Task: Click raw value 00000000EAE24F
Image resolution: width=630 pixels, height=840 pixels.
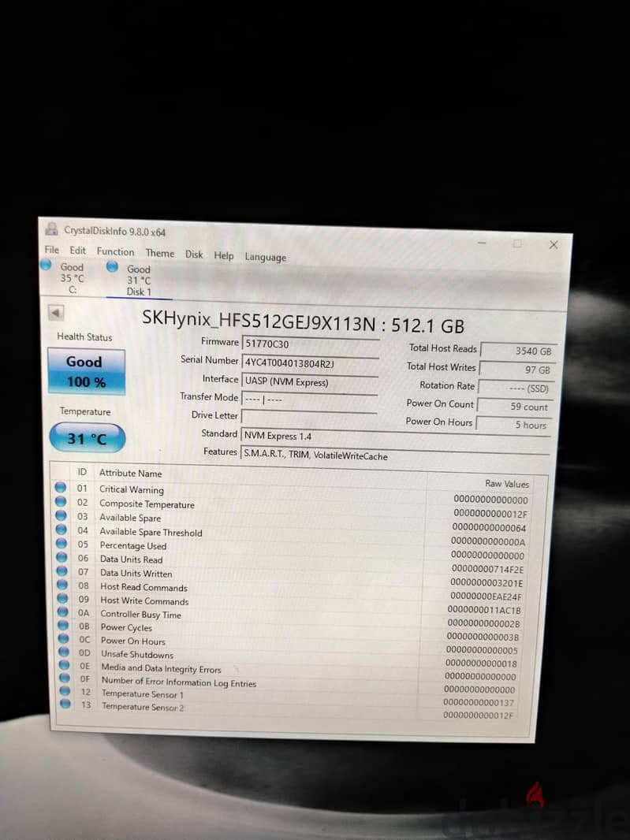Action: coord(486,597)
